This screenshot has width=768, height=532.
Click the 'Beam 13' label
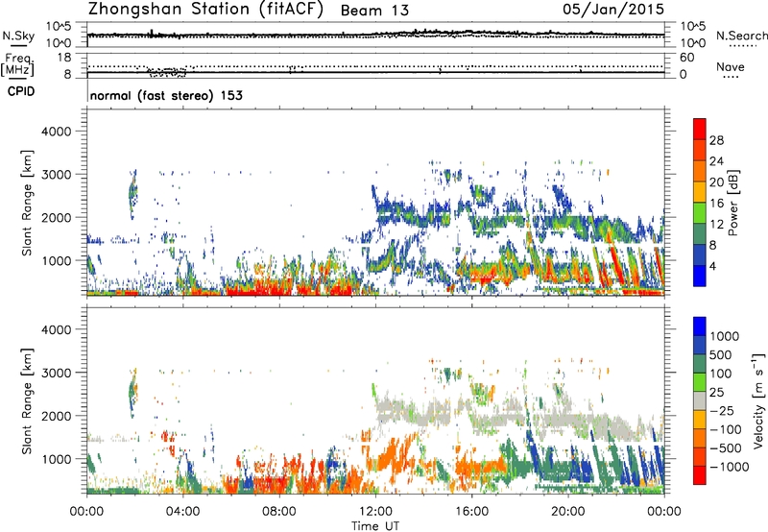tap(374, 11)
